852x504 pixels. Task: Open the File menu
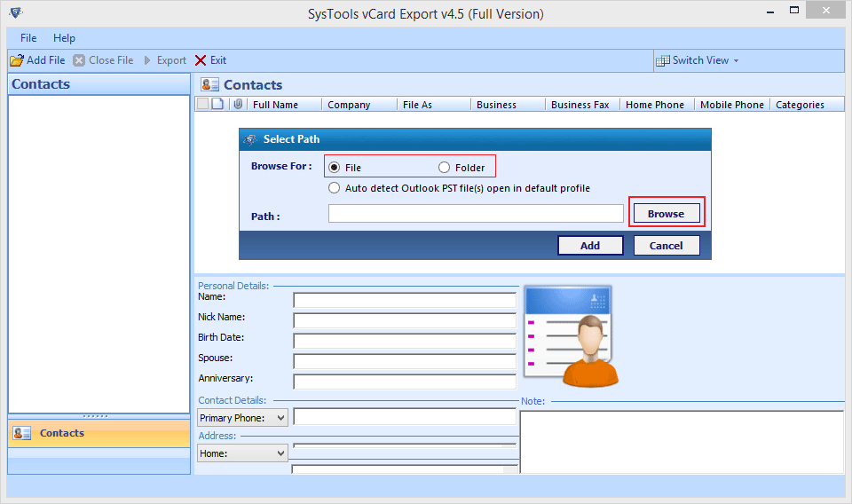tap(28, 38)
